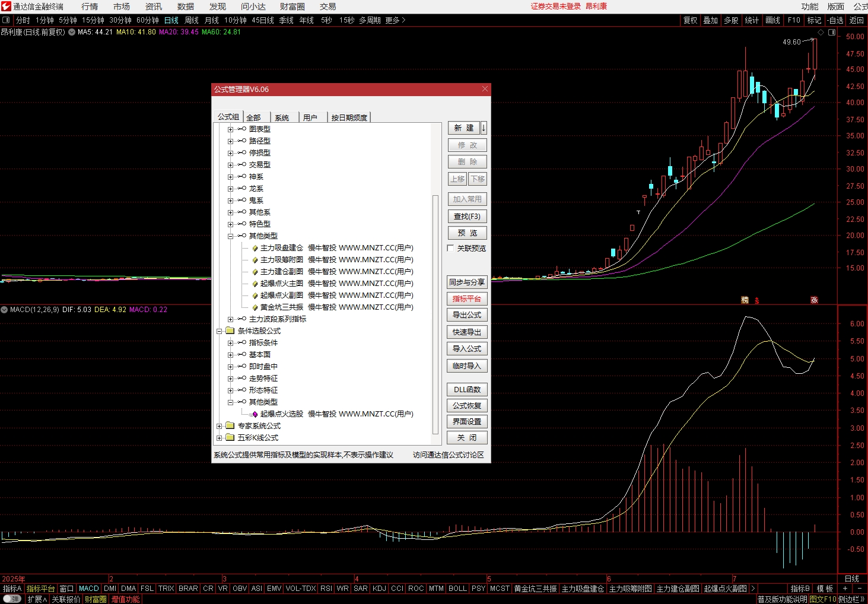Click the more-indicators arrow after 起爆点火副图
The image size is (868, 604).
753,589
